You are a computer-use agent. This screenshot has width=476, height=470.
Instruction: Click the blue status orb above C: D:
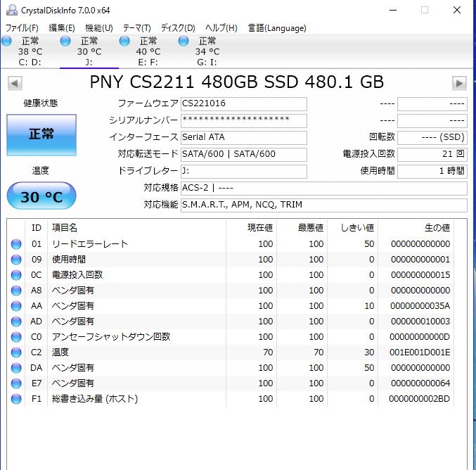click(6, 41)
